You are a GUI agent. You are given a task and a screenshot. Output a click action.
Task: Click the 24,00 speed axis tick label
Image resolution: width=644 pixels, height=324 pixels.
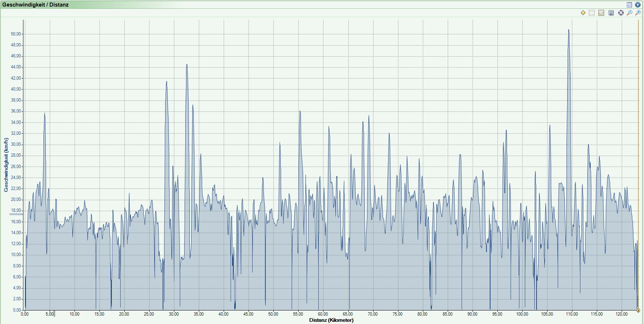pos(16,178)
